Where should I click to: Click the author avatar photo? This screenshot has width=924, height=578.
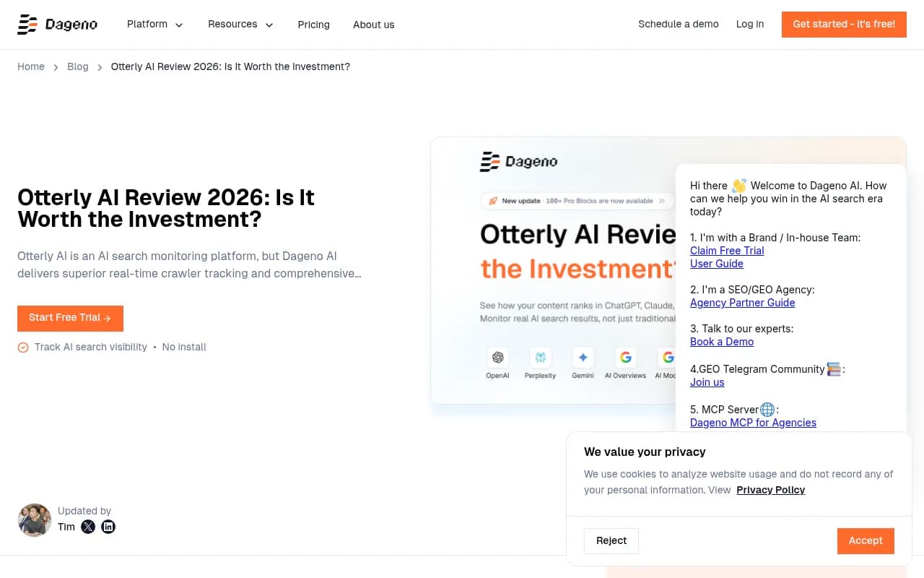(x=35, y=520)
